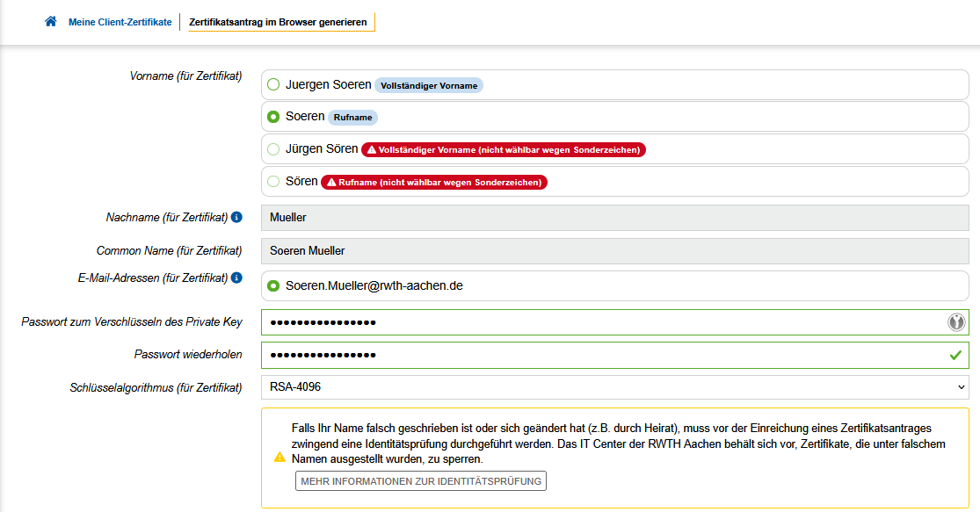This screenshot has width=980, height=512.
Task: Open the Schlüsselalgorithmus dropdown showing RSA-4096
Action: (x=614, y=387)
